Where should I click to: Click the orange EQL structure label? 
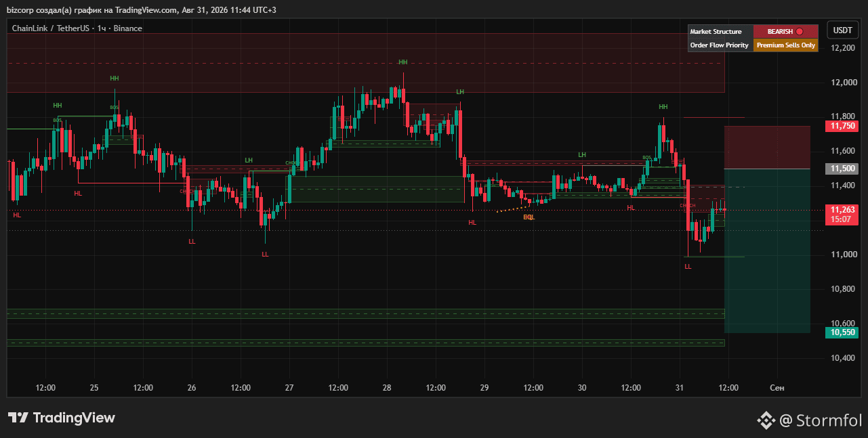tap(529, 217)
